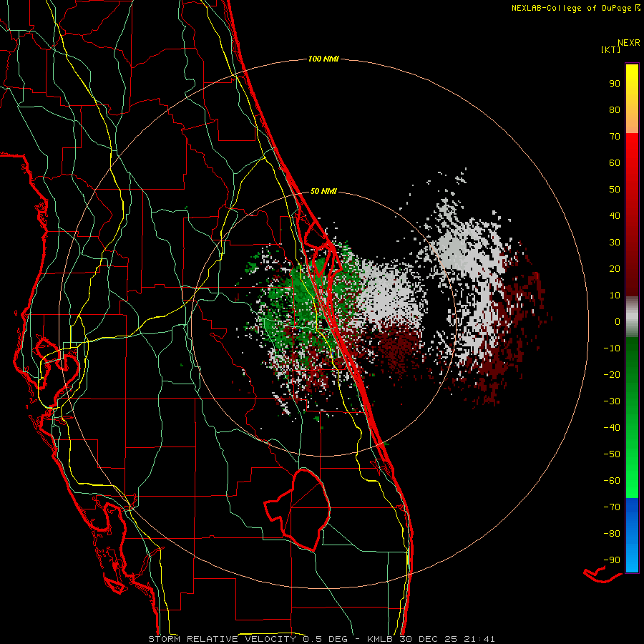
Task: Click the 80 knot scale value
Action: point(615,109)
